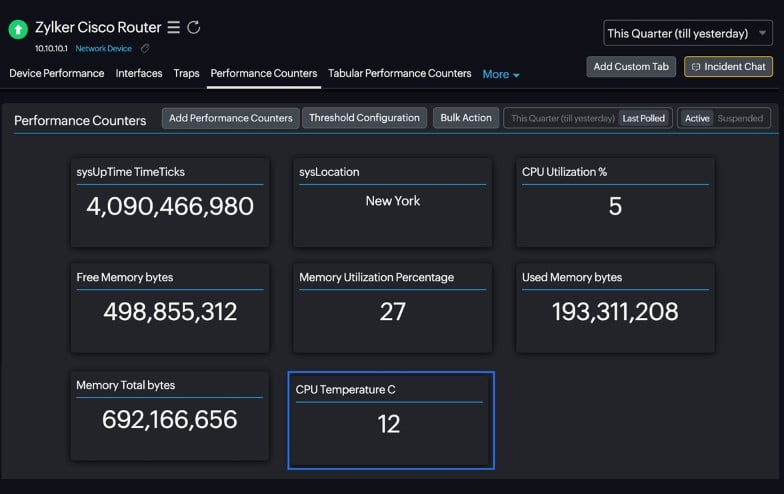Open Threshold Configuration
The height and width of the screenshot is (494, 784).
[364, 118]
